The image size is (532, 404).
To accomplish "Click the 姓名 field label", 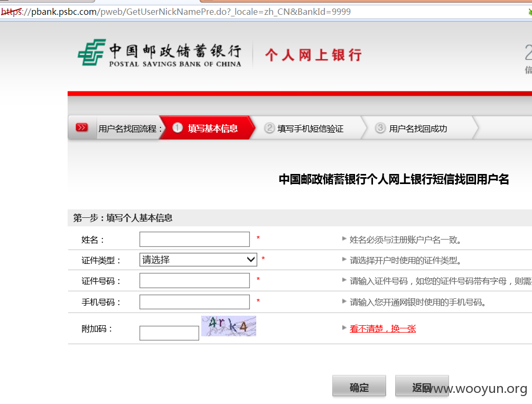I will click(x=92, y=240).
